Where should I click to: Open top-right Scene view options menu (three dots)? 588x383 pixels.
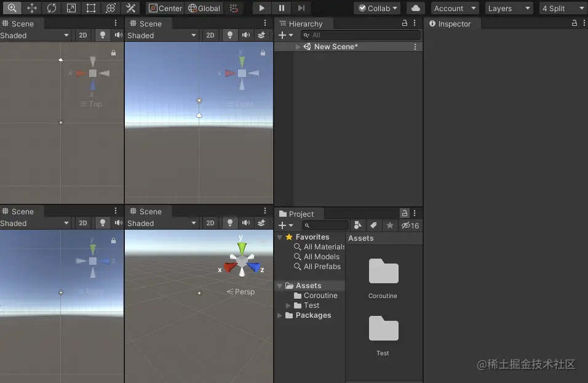coord(264,23)
